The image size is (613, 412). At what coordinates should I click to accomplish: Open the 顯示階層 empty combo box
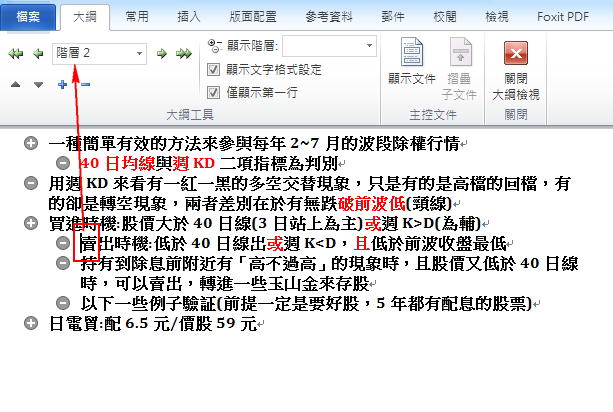pos(329,46)
